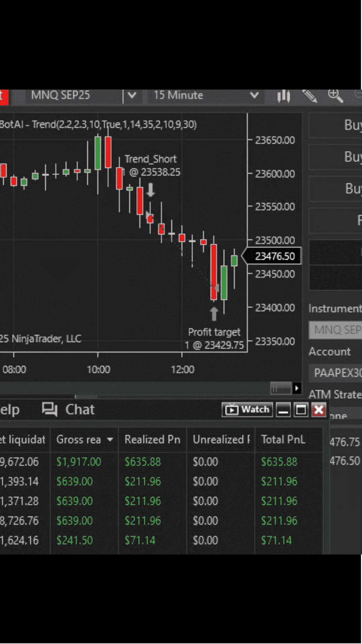Click the Realized PnL column header
This screenshot has height=644, width=362.
click(x=153, y=439)
